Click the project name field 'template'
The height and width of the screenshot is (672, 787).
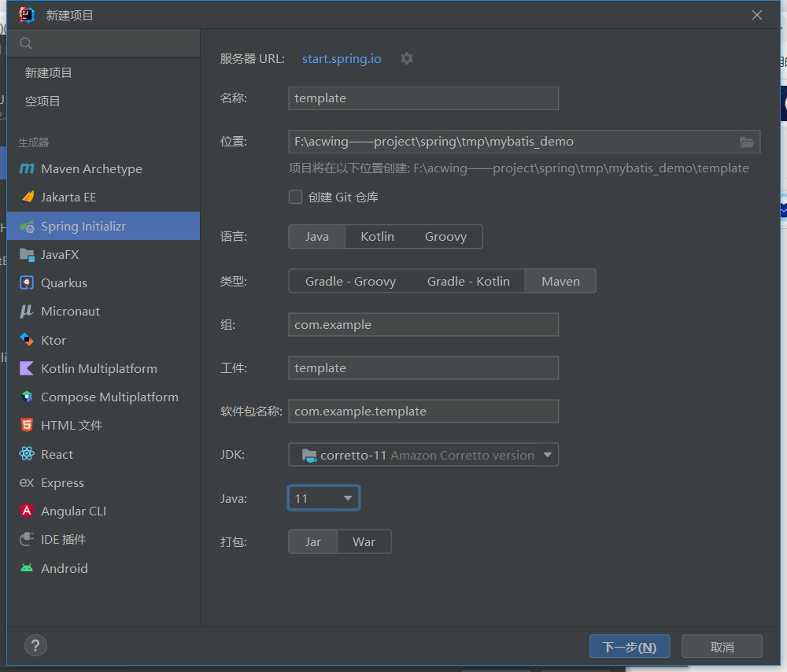point(423,98)
